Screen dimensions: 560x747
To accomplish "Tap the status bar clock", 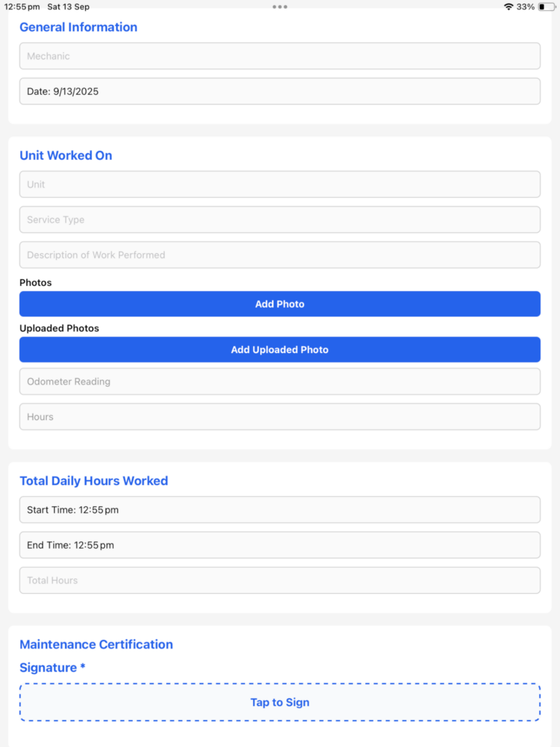I will click(22, 7).
